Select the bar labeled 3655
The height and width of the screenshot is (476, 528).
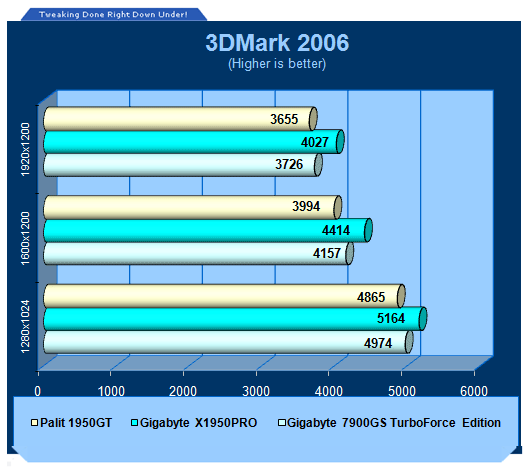180,119
